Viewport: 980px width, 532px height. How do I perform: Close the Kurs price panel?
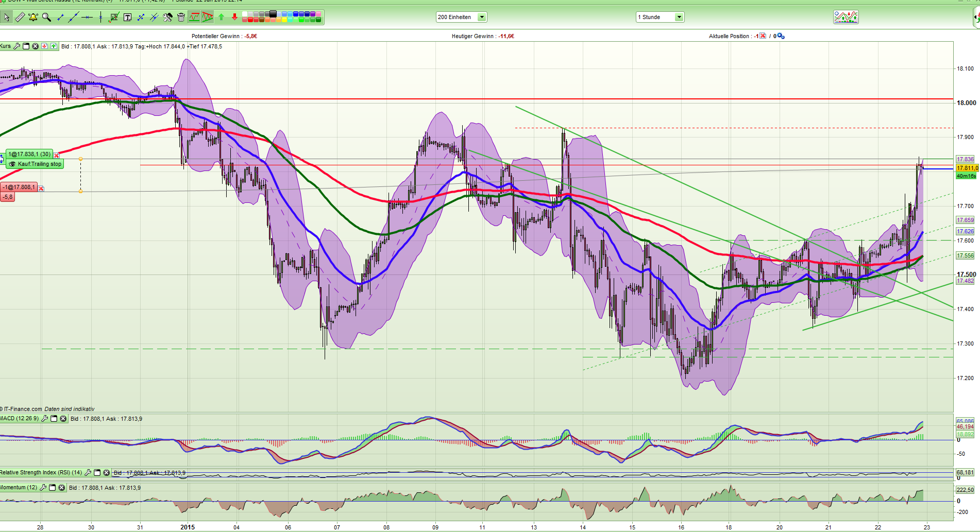pos(36,46)
